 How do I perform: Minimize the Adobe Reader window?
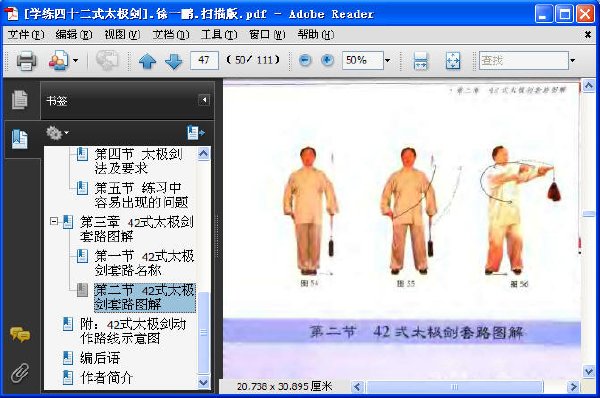coord(543,15)
